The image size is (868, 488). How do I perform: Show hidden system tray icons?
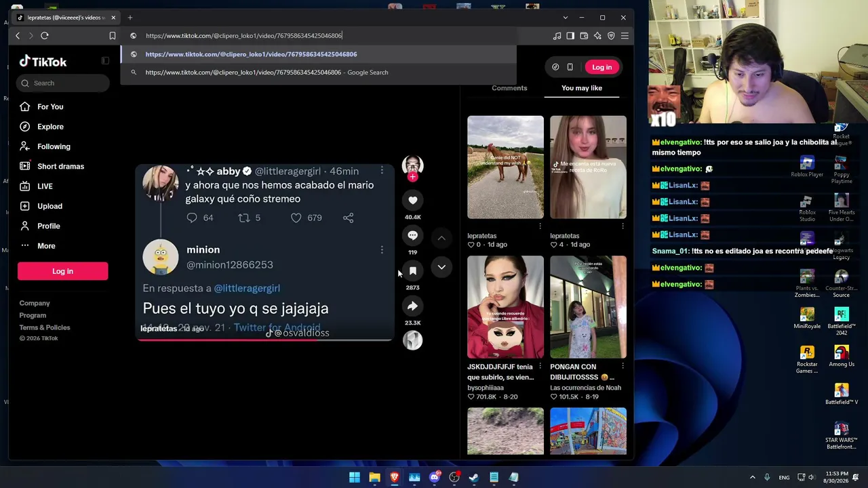click(752, 477)
